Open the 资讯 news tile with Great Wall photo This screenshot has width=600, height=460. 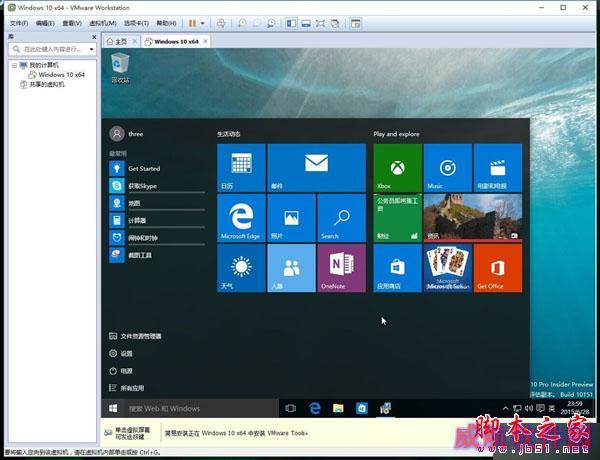[x=473, y=218]
